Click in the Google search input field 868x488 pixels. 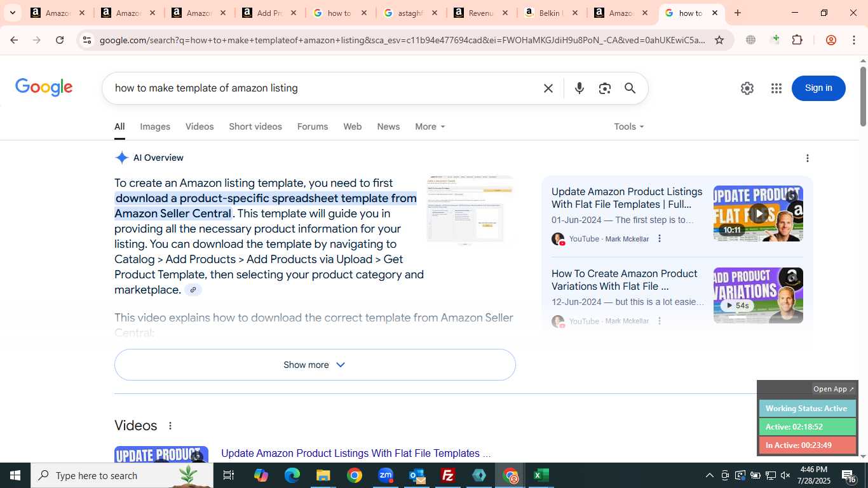point(324,88)
